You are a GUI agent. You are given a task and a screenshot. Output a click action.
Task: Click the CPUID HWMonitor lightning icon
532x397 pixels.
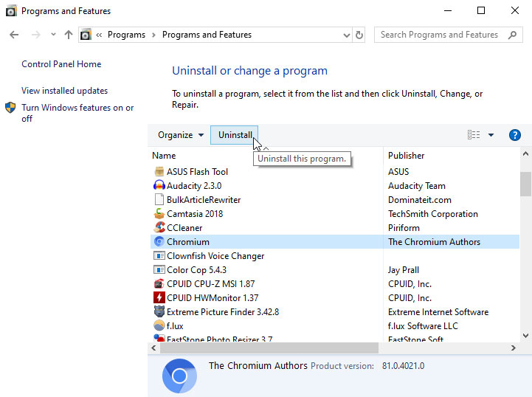coord(159,297)
